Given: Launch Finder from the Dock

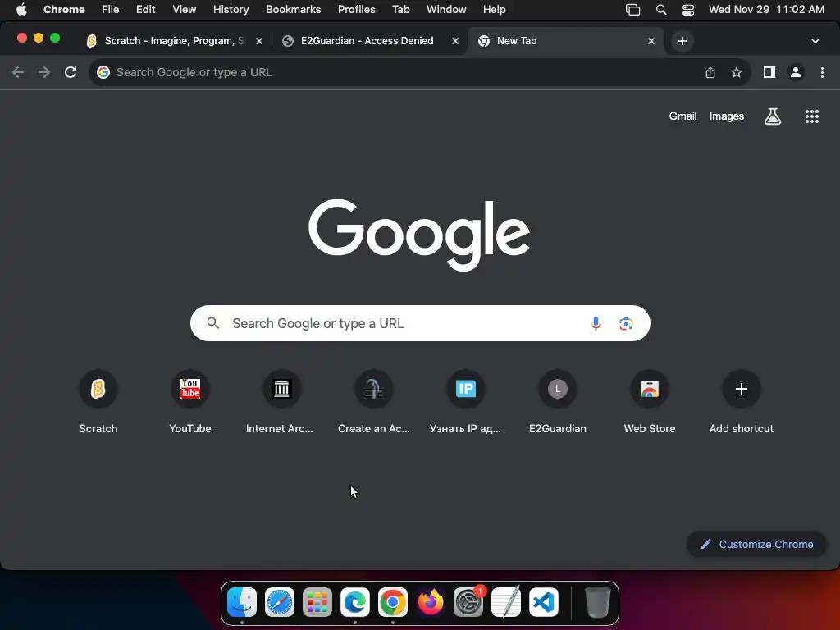Looking at the screenshot, I should 242,602.
